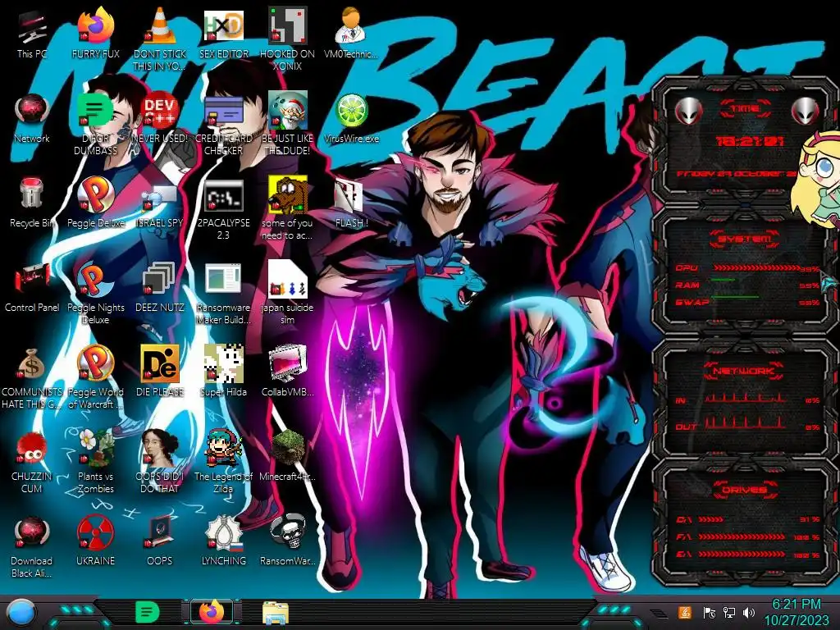
Task: Click the orange Java tray icon
Action: 685,612
